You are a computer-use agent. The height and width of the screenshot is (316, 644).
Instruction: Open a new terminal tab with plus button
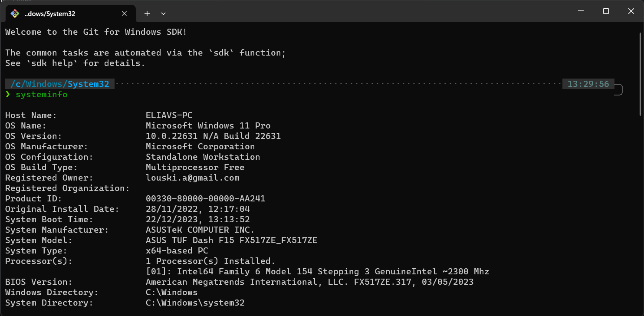point(147,13)
